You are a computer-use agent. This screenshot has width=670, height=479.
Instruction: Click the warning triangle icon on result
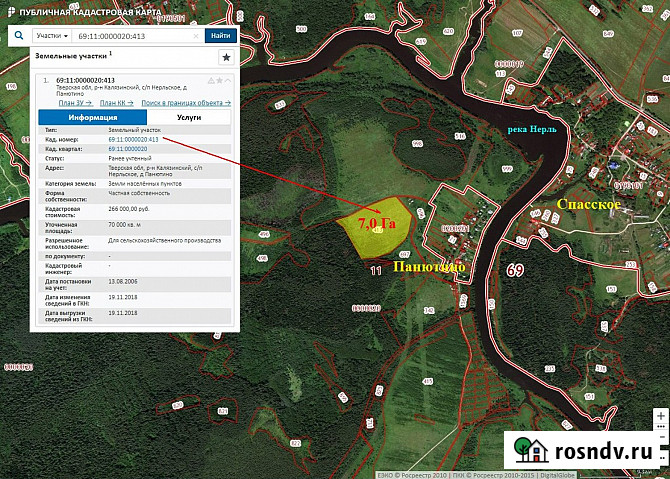click(210, 79)
